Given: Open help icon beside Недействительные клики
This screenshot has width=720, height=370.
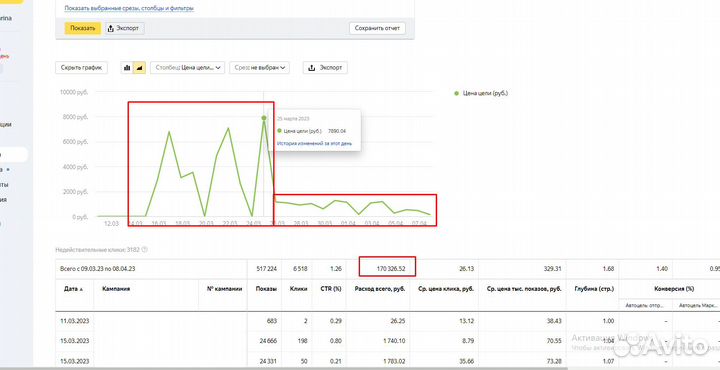Looking at the screenshot, I should [x=145, y=250].
